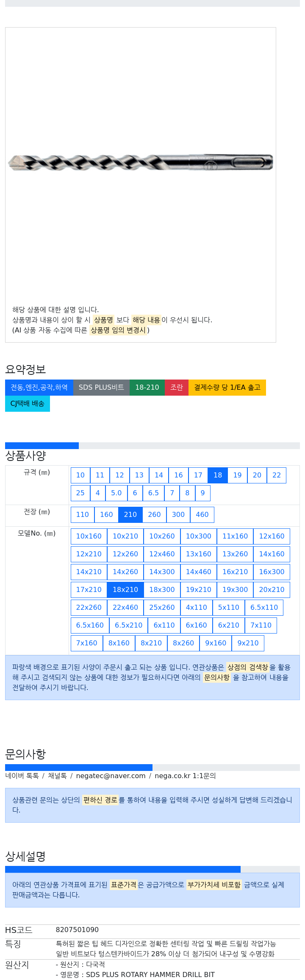Pick model 6.5x210

point(129,625)
